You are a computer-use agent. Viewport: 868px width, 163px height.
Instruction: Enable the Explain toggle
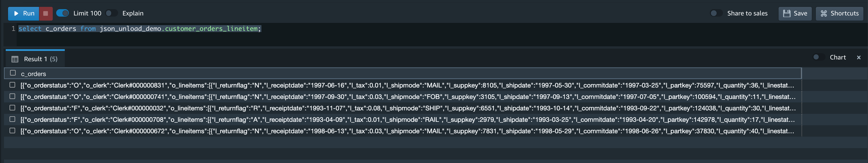point(112,13)
